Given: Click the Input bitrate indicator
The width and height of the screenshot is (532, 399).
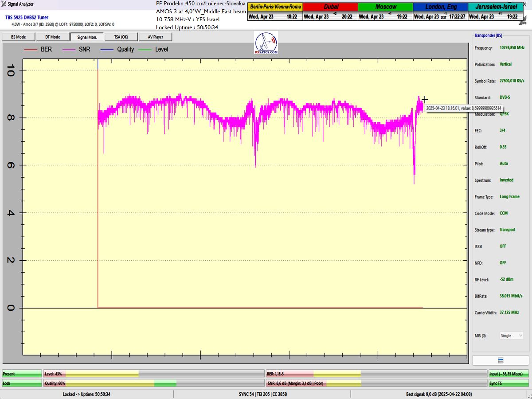Looking at the screenshot, I should pyautogui.click(x=509, y=374).
